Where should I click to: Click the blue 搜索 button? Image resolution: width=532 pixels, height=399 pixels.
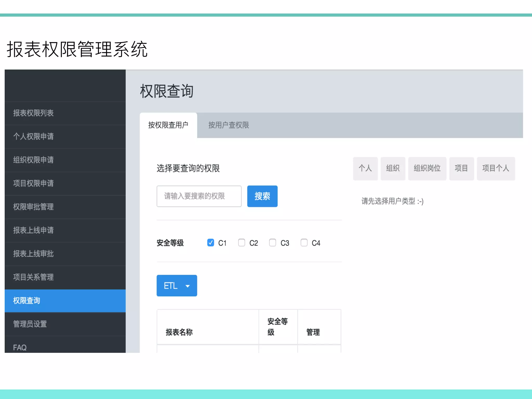(x=262, y=196)
